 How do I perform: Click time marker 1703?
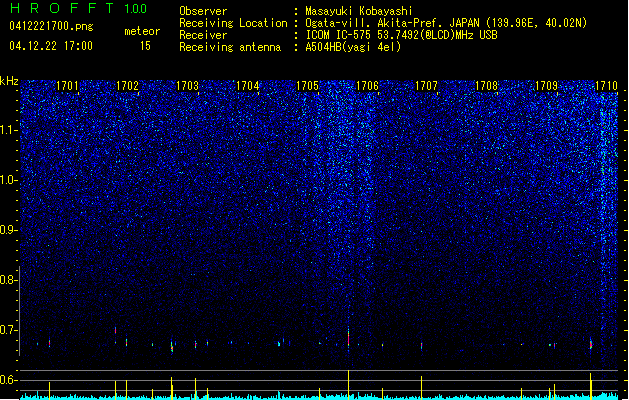click(187, 86)
